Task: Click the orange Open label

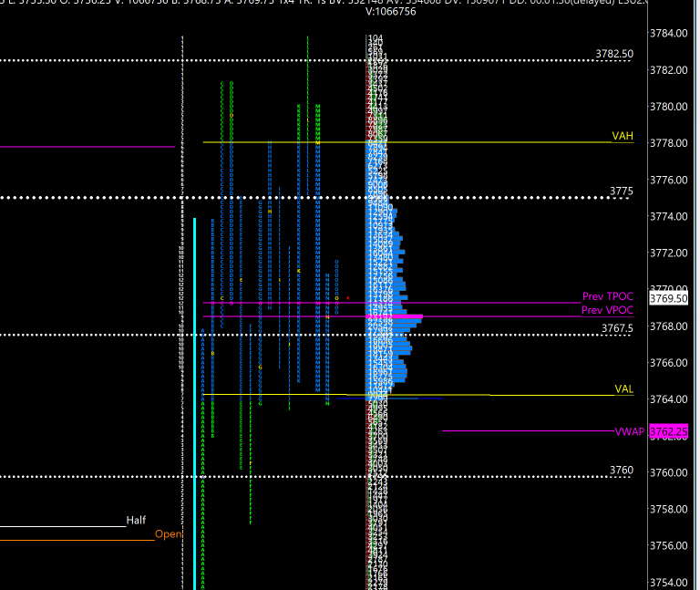Action: (169, 534)
